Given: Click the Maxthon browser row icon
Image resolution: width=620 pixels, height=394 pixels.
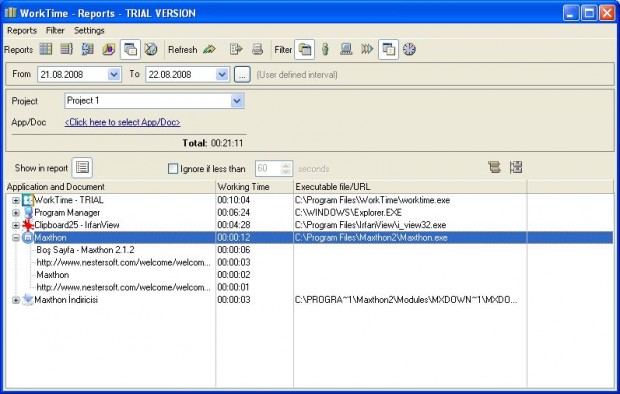Looking at the screenshot, I should [x=28, y=238].
